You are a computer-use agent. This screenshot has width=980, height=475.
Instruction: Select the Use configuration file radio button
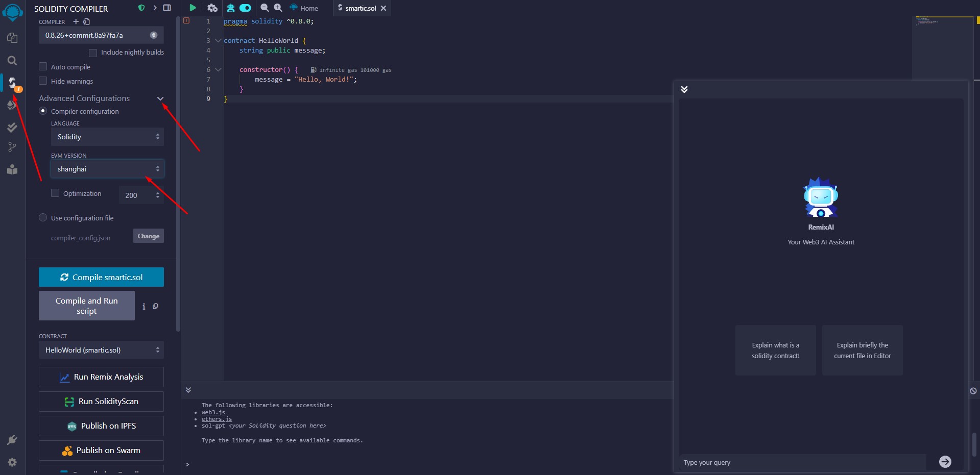pos(43,217)
